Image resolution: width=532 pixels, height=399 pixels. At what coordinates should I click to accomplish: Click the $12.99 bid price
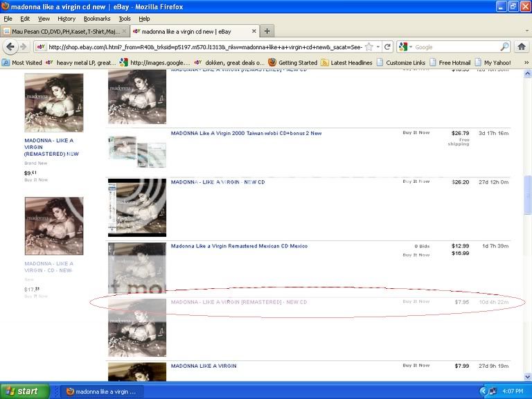pyautogui.click(x=460, y=246)
